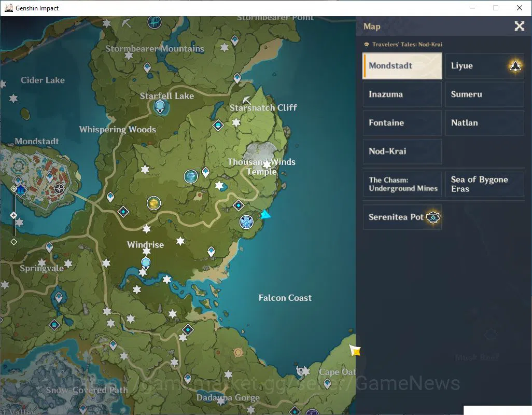
Task: Select the diamond marker southwest of Starsnatch Cliff label
Action: [x=218, y=125]
